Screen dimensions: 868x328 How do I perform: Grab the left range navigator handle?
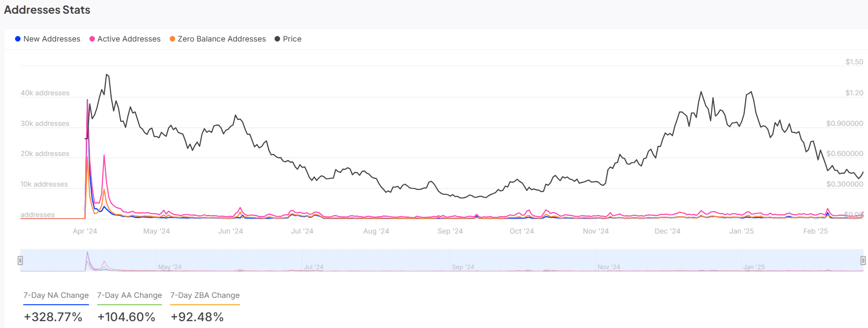[x=20, y=260]
